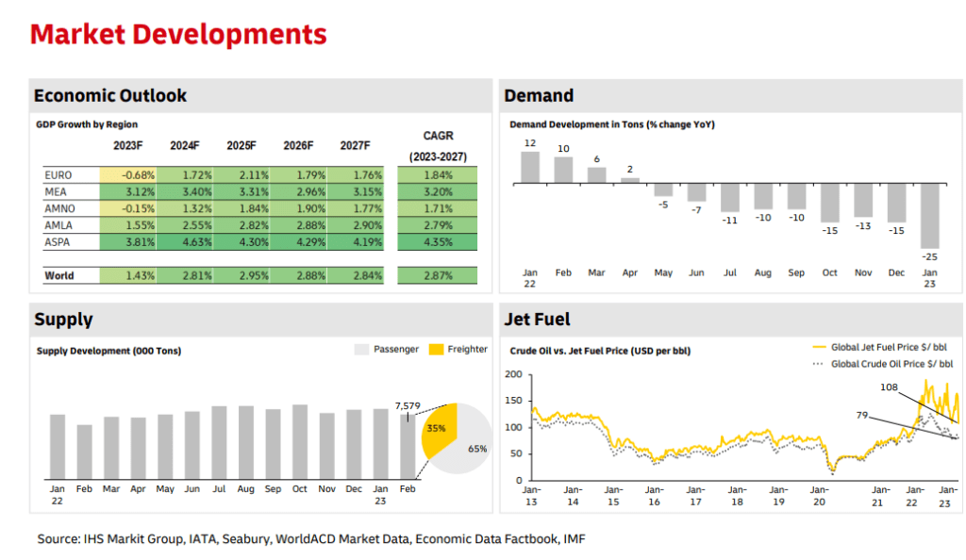Select the AMLA row label
The width and height of the screenshot is (966, 560).
[58, 225]
